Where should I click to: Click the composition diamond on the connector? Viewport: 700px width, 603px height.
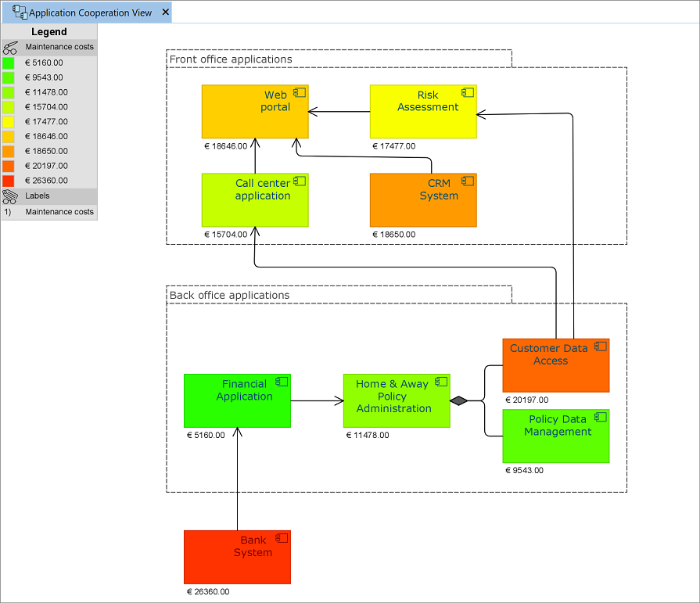[x=459, y=400]
